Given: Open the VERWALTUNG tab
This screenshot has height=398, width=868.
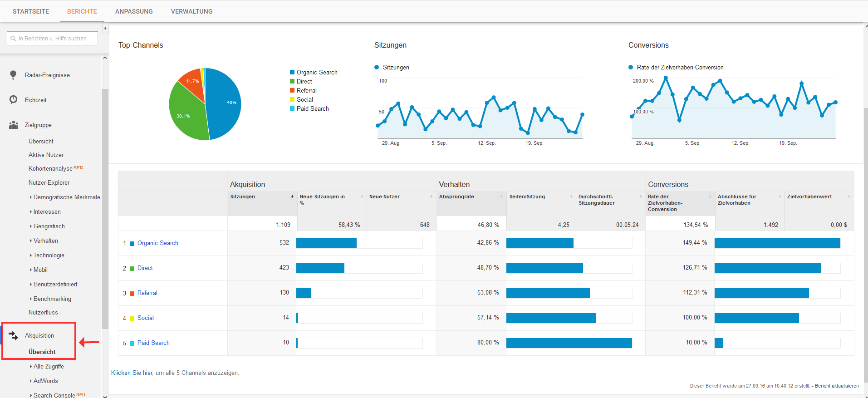Looking at the screenshot, I should (x=191, y=11).
